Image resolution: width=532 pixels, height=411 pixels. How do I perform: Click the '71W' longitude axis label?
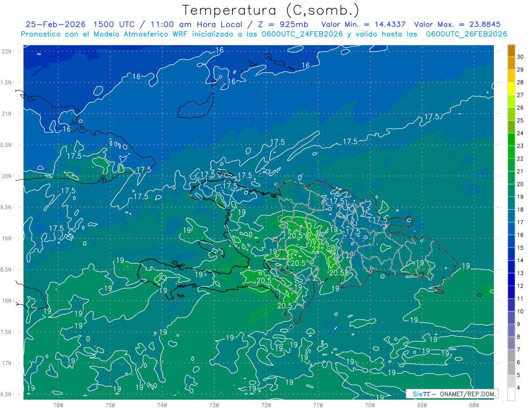pyautogui.click(x=318, y=405)
